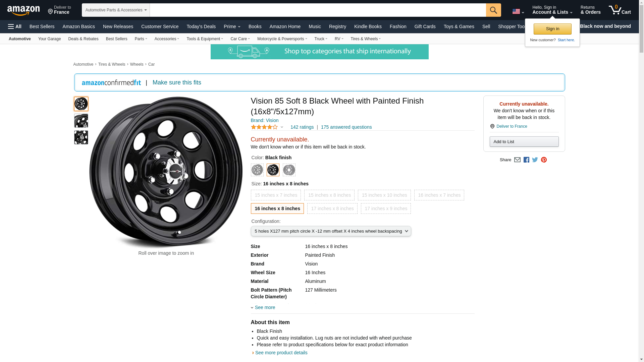The height and width of the screenshot is (362, 644).
Task: Open the shopping cart icon
Action: (x=620, y=10)
